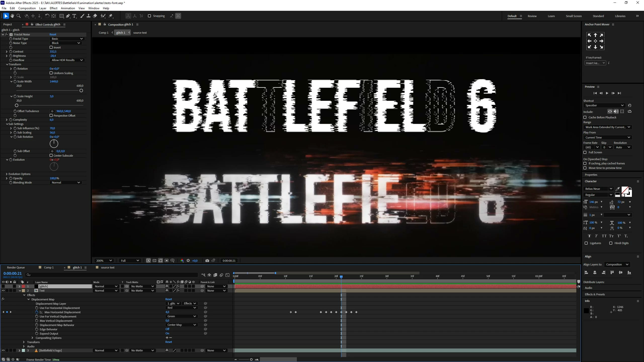Image resolution: width=644 pixels, height=362 pixels.
Task: Select the Pen tool
Action: pyautogui.click(x=68, y=16)
